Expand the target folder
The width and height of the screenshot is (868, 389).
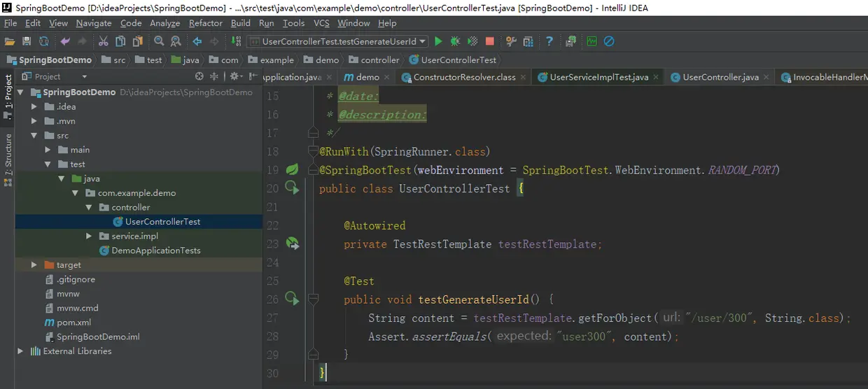pyautogui.click(x=34, y=265)
